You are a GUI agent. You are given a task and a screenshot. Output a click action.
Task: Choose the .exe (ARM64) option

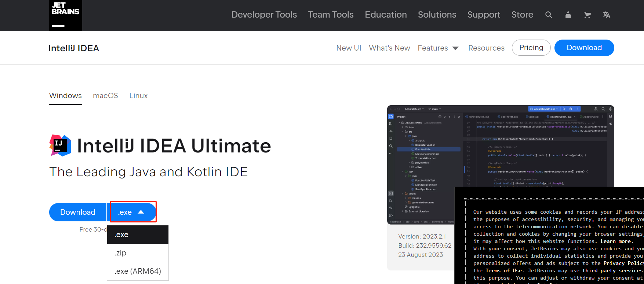[x=138, y=271]
